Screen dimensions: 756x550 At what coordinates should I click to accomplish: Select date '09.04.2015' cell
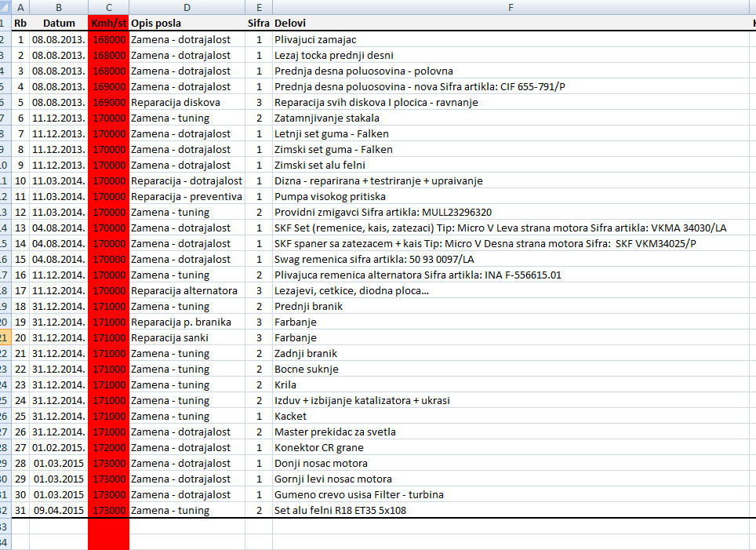click(x=59, y=510)
